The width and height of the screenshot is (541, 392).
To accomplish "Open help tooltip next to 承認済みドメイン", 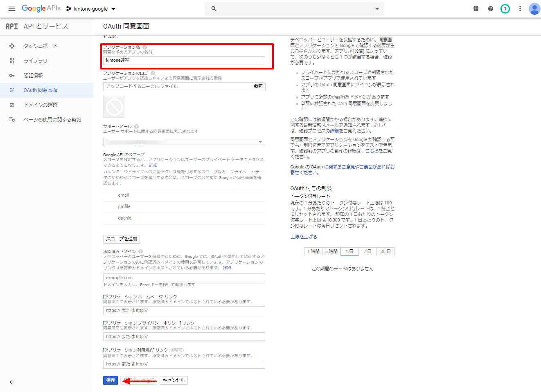I will [140, 251].
